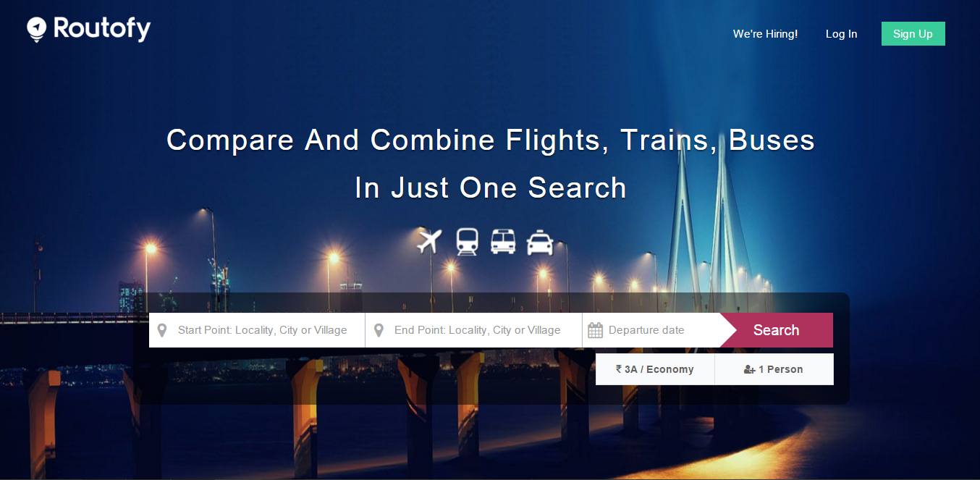Click the red Search button
Image resolution: width=980 pixels, height=480 pixels.
[776, 330]
